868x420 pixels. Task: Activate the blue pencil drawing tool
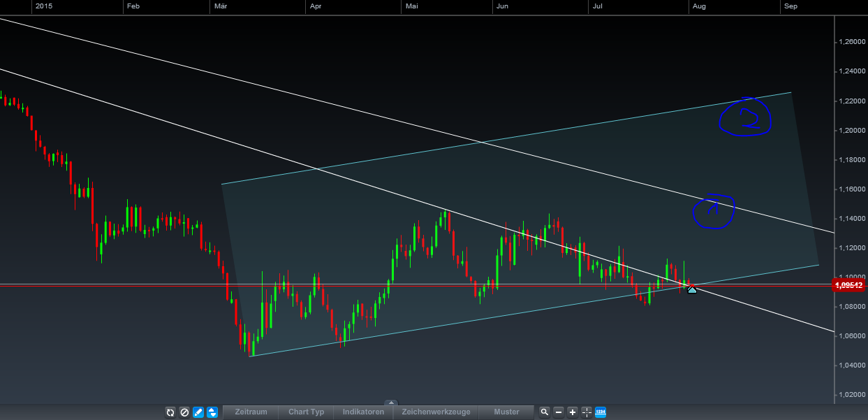[x=198, y=412]
